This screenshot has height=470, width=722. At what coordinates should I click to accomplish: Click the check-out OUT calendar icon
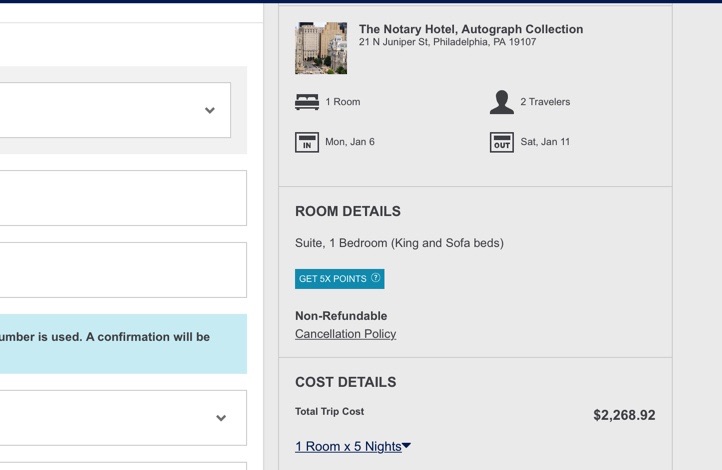[x=502, y=143]
